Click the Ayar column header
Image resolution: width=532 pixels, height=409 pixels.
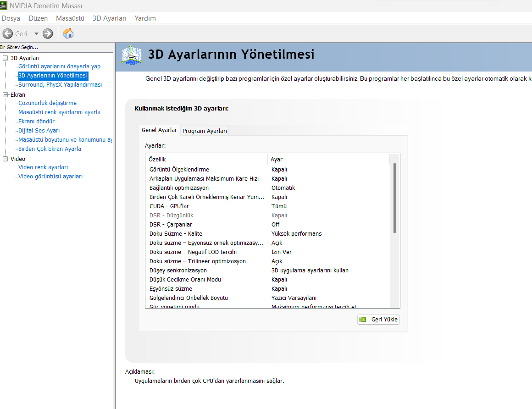point(328,160)
